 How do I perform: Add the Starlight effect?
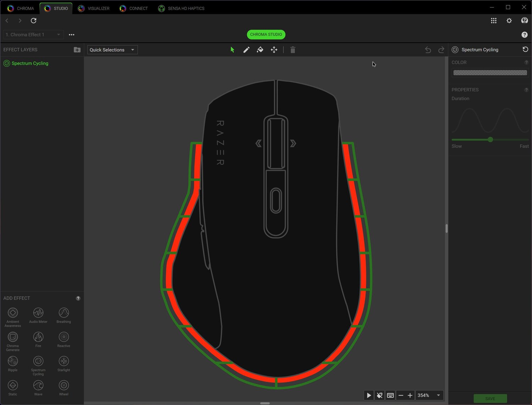click(x=64, y=363)
